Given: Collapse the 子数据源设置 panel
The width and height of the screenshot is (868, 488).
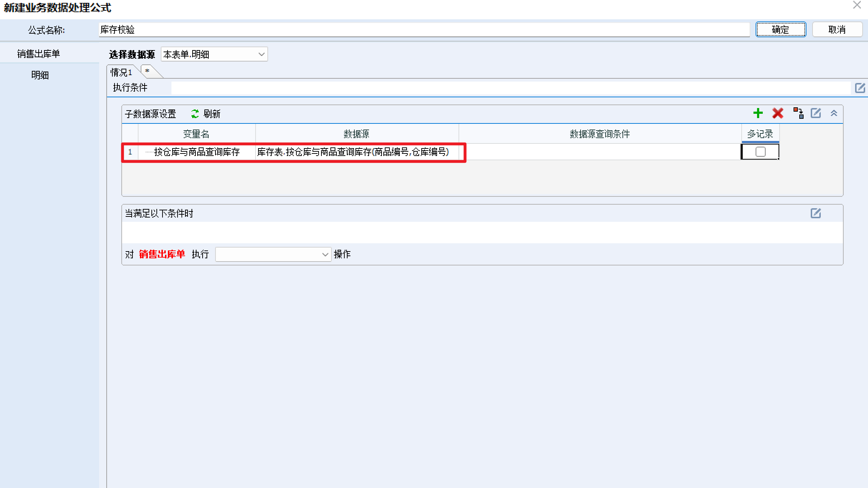Looking at the screenshot, I should [834, 113].
